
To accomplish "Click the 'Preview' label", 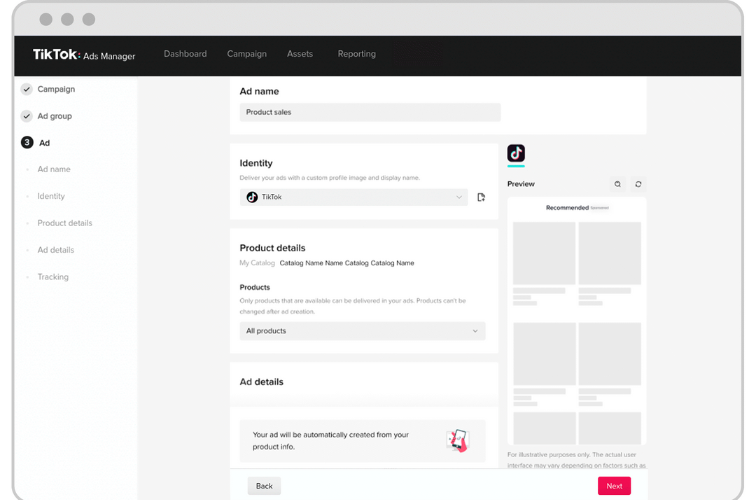I will point(521,184).
